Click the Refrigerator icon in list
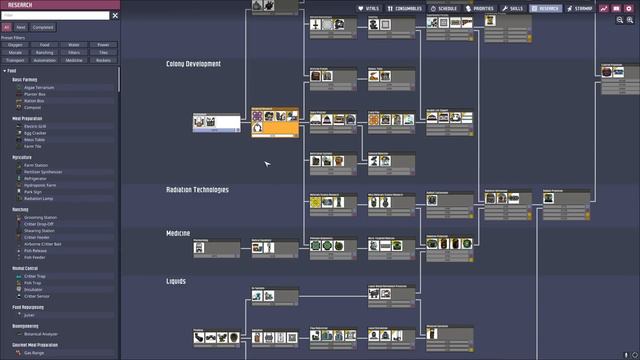640x360 pixels. pos(19,178)
